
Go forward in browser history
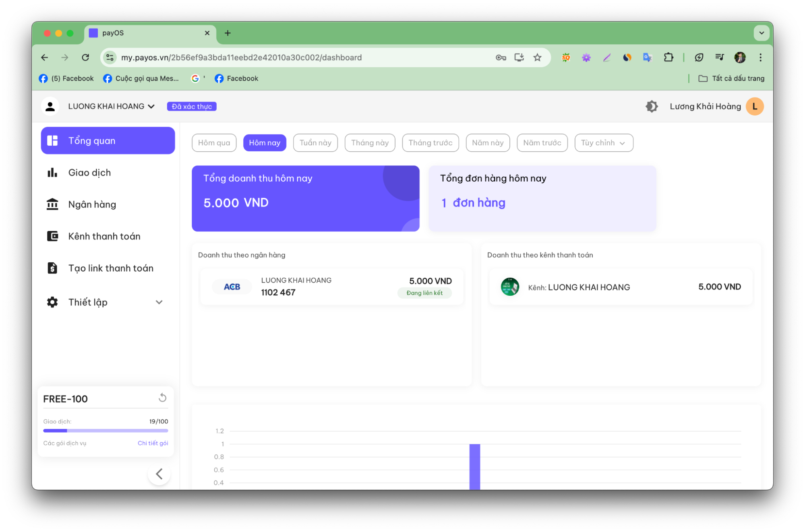pyautogui.click(x=65, y=58)
